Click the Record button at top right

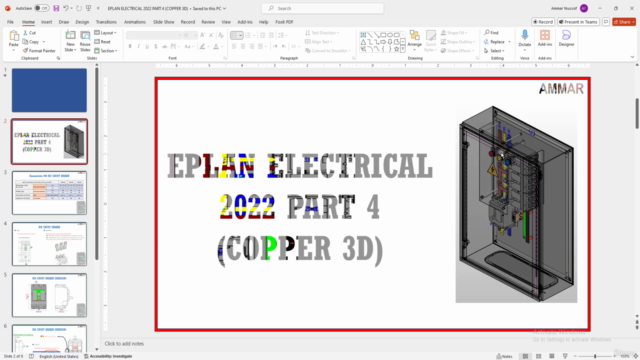[543, 22]
